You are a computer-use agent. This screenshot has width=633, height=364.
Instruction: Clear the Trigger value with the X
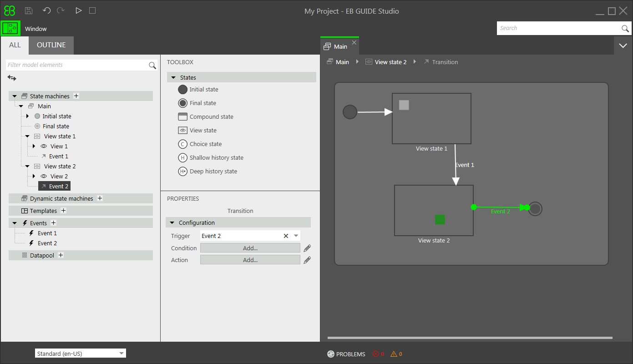(286, 236)
